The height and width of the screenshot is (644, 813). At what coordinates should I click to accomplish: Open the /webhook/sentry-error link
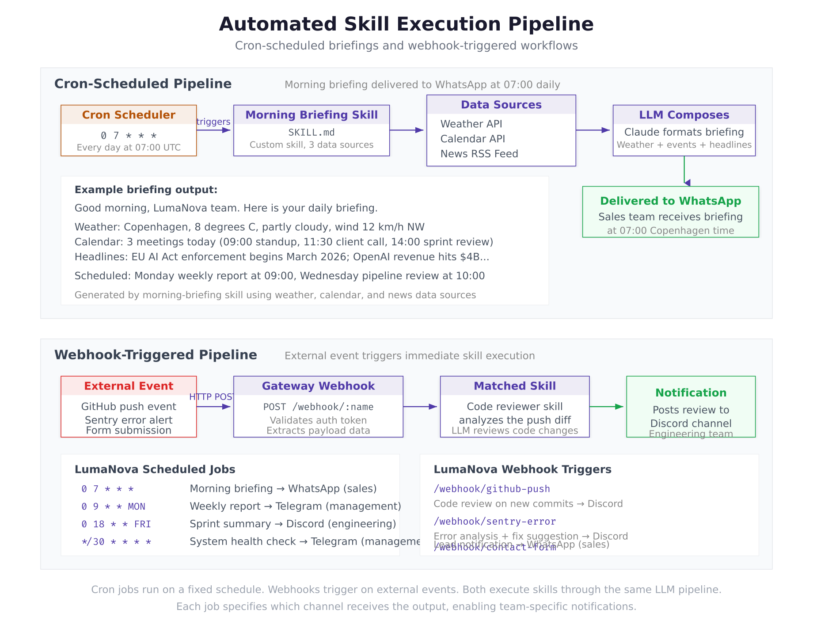click(x=494, y=522)
